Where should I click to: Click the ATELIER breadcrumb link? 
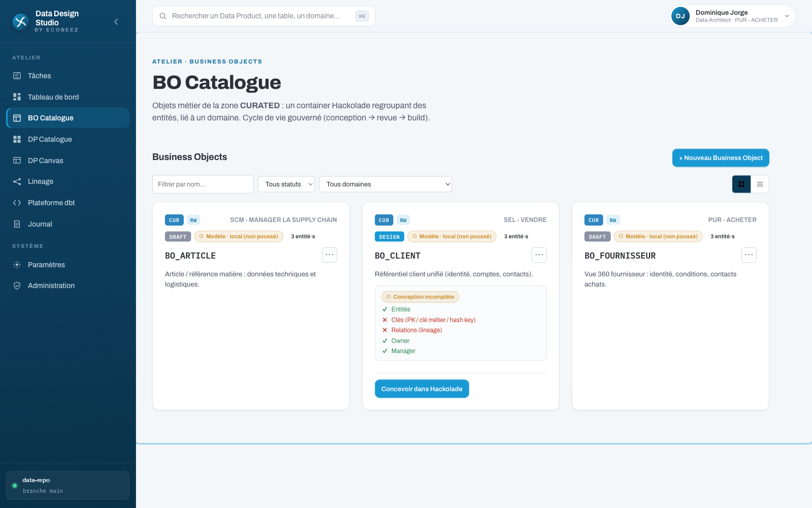(167, 61)
